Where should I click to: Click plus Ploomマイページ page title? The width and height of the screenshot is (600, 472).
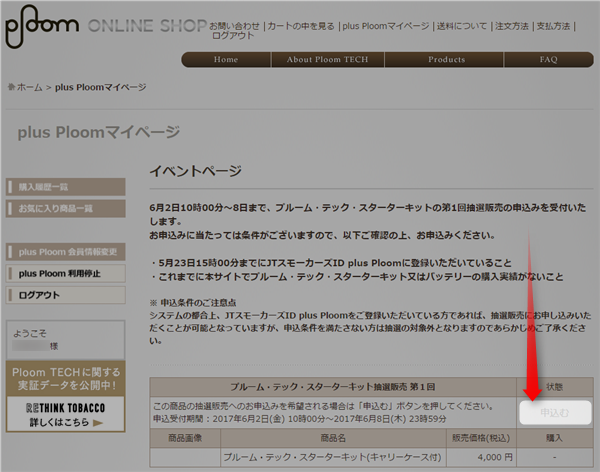[x=99, y=132]
